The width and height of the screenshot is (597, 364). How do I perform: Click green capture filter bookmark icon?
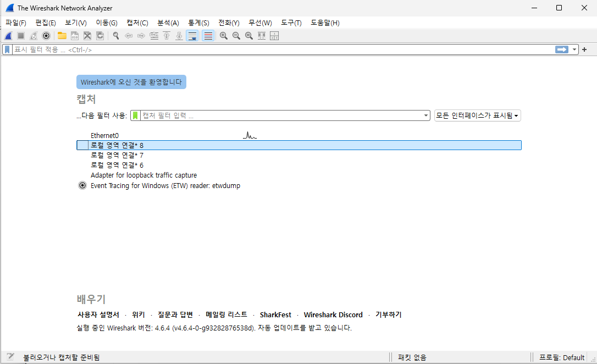135,115
